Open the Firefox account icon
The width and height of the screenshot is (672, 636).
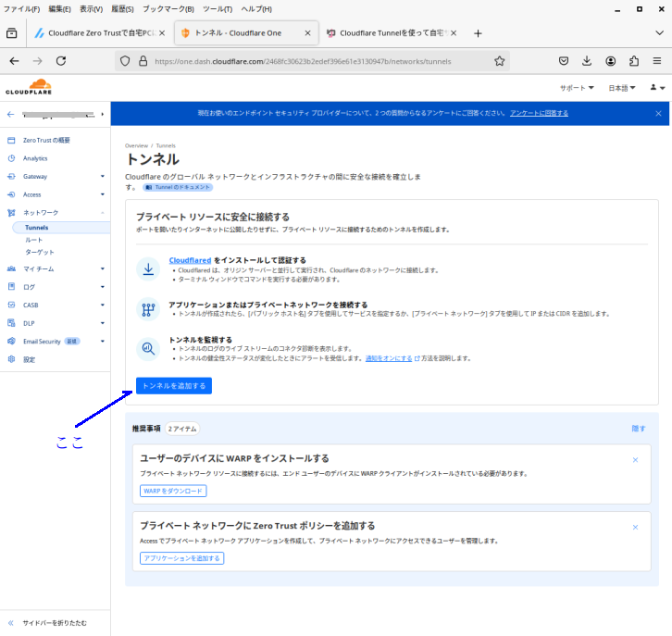coord(610,61)
